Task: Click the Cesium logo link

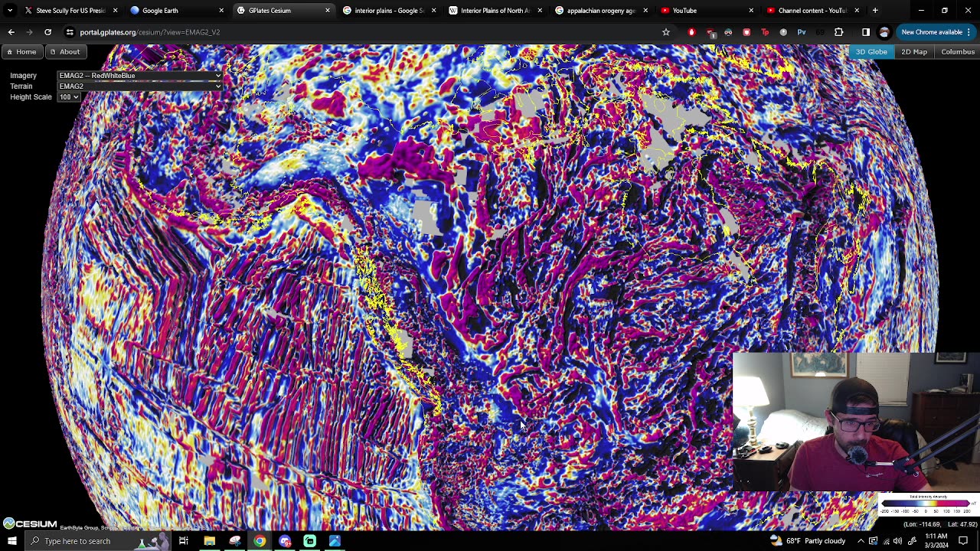Action: tap(30, 523)
